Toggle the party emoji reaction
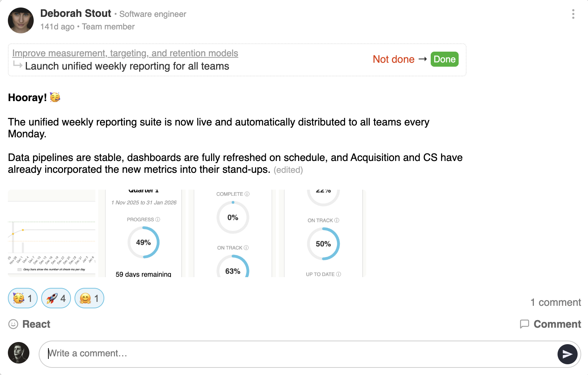This screenshot has height=375, width=588. pos(22,298)
